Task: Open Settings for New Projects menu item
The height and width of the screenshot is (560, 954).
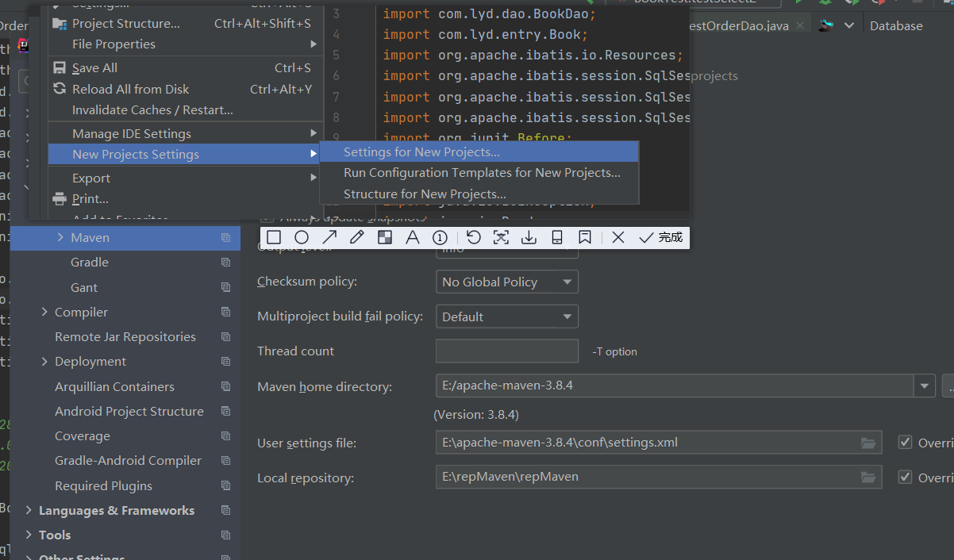Action: coord(479,152)
